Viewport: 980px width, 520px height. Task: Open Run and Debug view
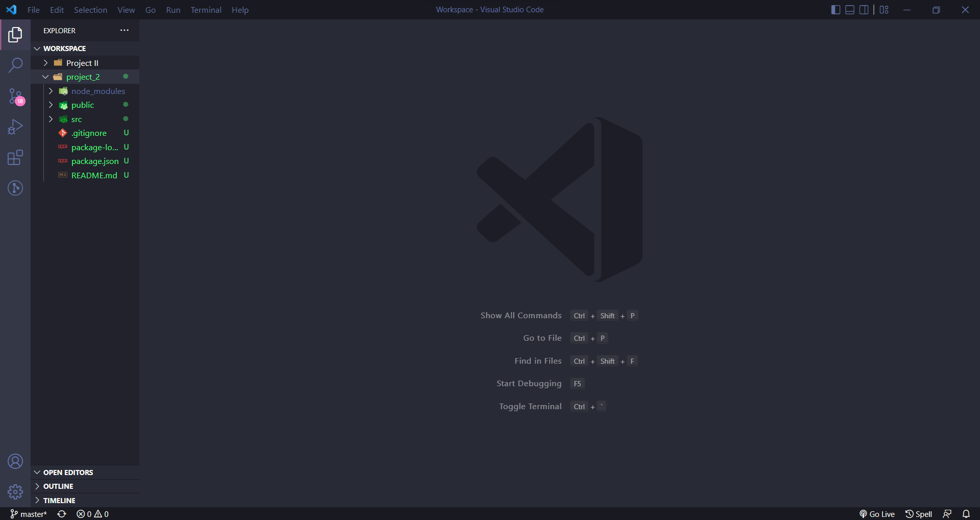tap(15, 127)
